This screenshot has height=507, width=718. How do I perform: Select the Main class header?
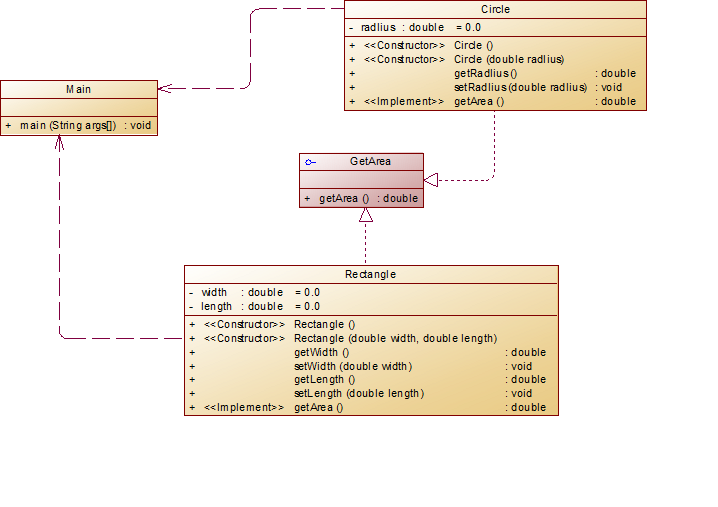79,89
